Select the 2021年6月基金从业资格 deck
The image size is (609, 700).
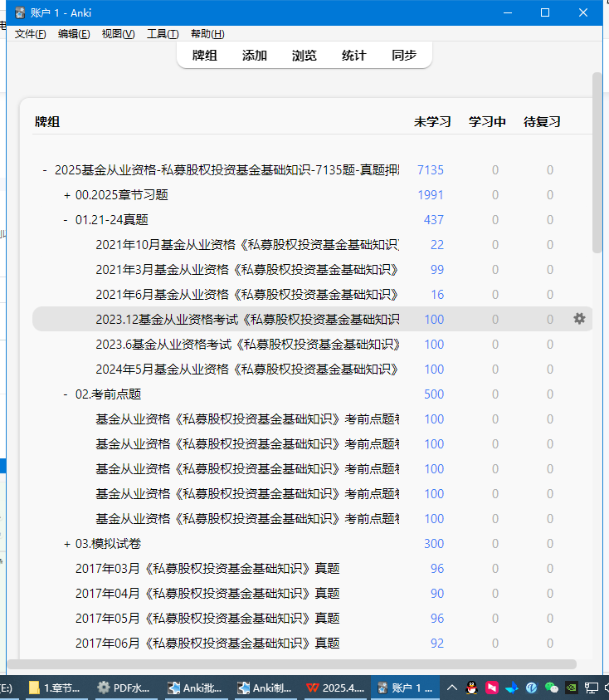click(246, 295)
